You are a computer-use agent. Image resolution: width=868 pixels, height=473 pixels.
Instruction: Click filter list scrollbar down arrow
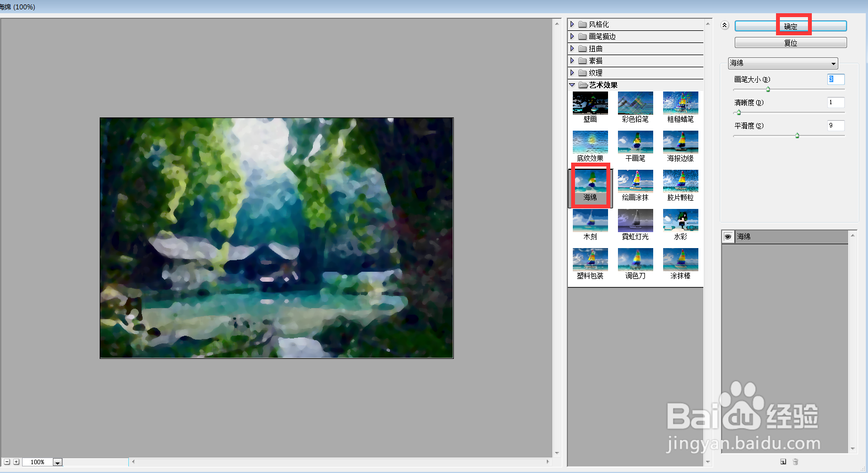(x=708, y=462)
